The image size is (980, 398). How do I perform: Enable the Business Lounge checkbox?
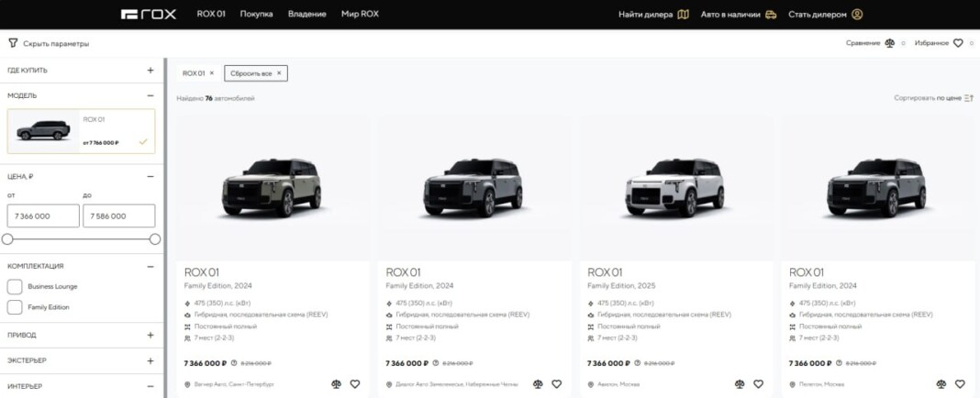coord(15,287)
